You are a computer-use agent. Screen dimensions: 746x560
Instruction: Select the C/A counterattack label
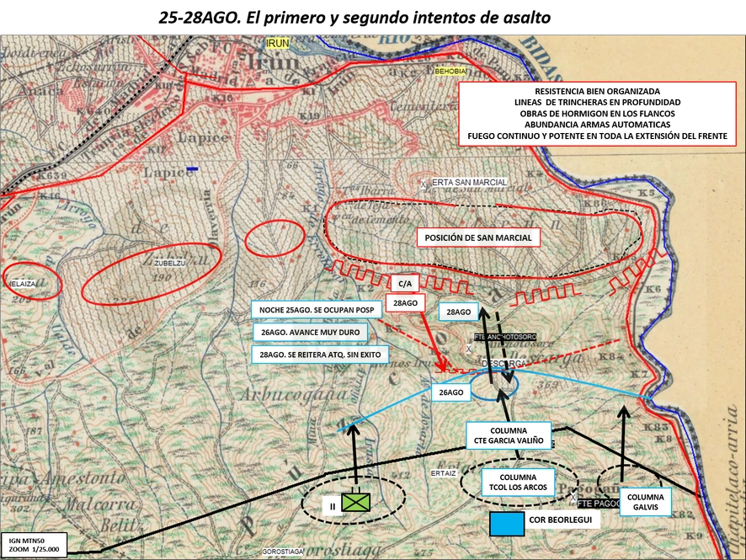(405, 284)
